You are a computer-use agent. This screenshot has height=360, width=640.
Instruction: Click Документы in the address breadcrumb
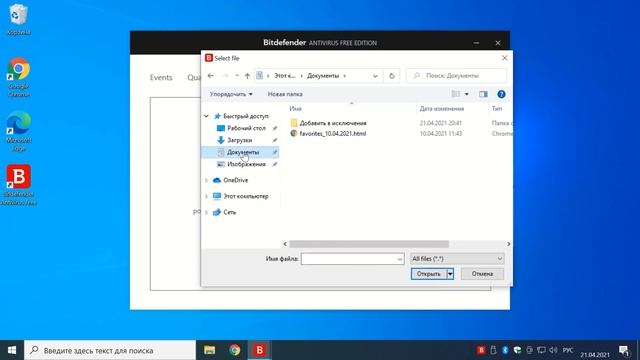(x=323, y=76)
